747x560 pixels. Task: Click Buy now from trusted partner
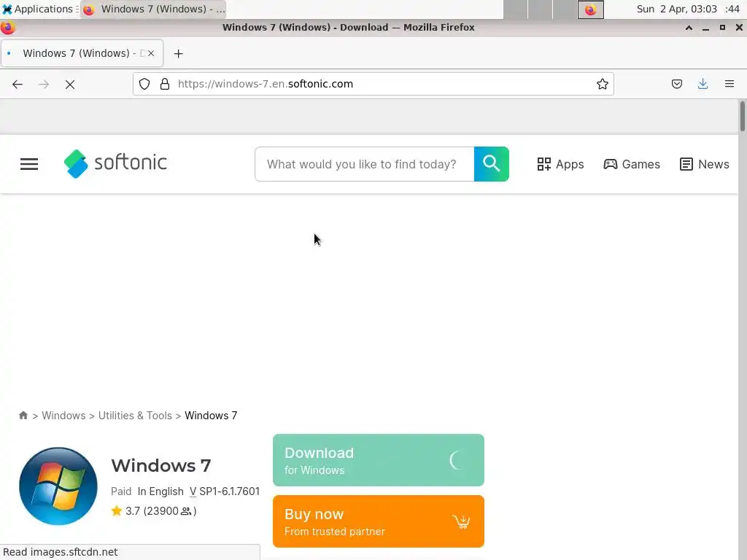pos(379,521)
